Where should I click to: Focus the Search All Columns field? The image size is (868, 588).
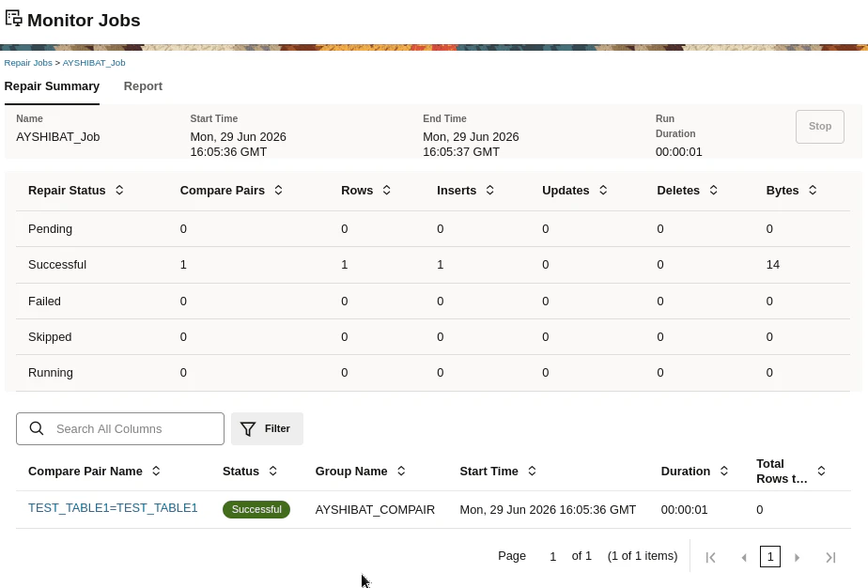tap(120, 428)
